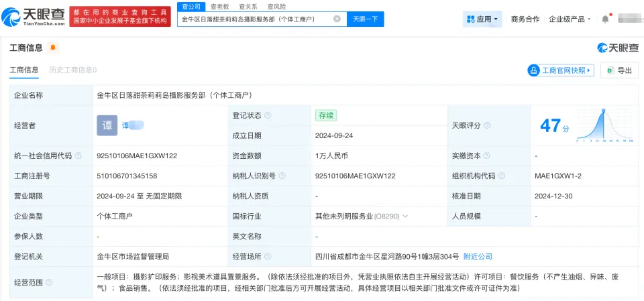Image resolution: width=644 pixels, height=301 pixels.
Task: Click the company name in 企业名称 row
Action: (x=174, y=95)
